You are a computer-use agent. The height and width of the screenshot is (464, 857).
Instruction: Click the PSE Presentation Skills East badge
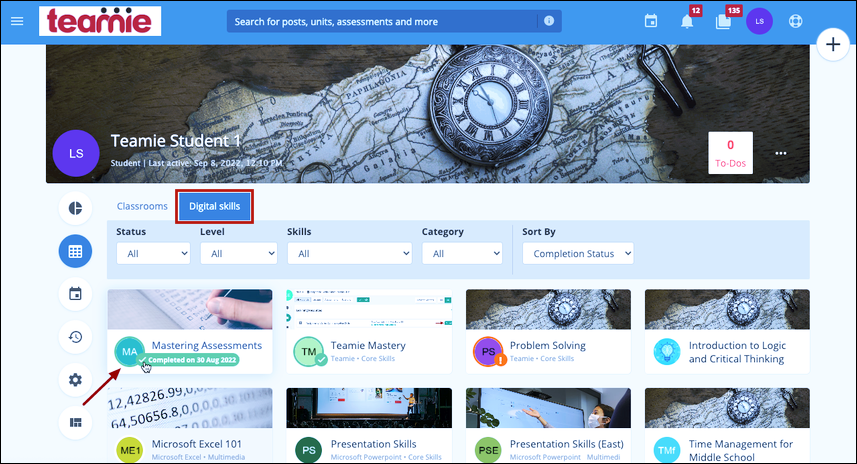click(488, 450)
